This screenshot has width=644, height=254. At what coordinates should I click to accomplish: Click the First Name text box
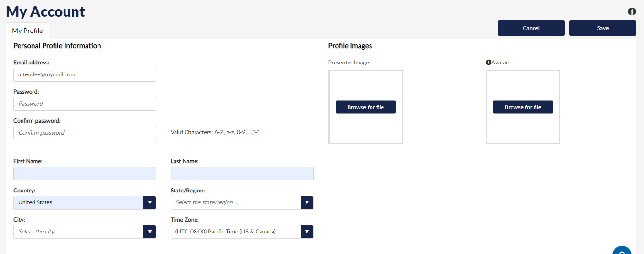click(x=85, y=173)
